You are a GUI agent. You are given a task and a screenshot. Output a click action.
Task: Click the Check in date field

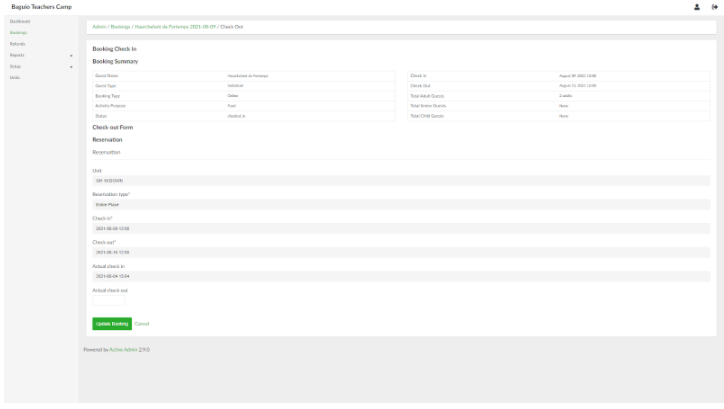pyautogui.click(x=400, y=228)
